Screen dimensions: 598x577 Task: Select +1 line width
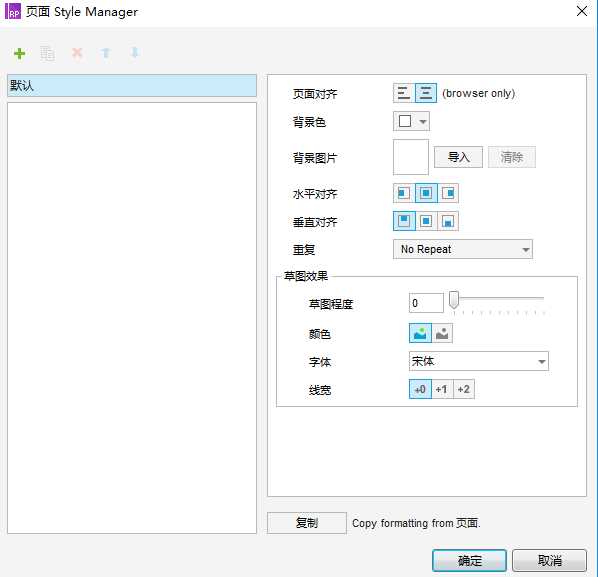[x=442, y=389]
